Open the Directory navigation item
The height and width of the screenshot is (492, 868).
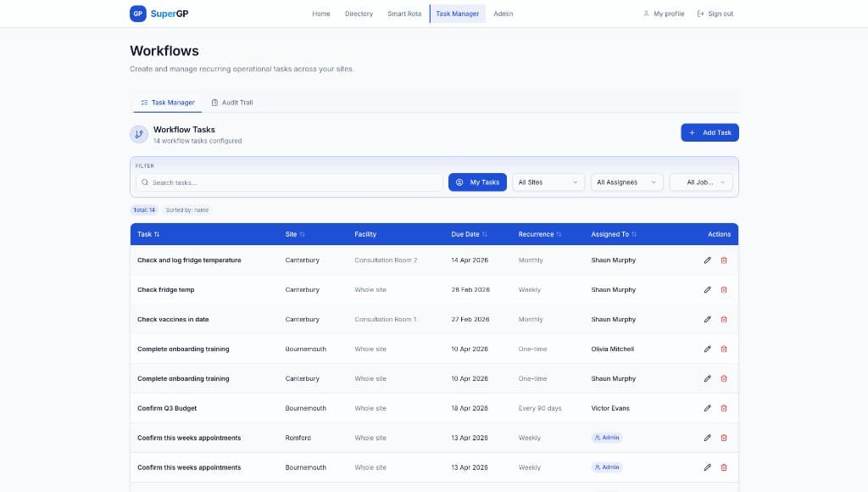(x=359, y=14)
